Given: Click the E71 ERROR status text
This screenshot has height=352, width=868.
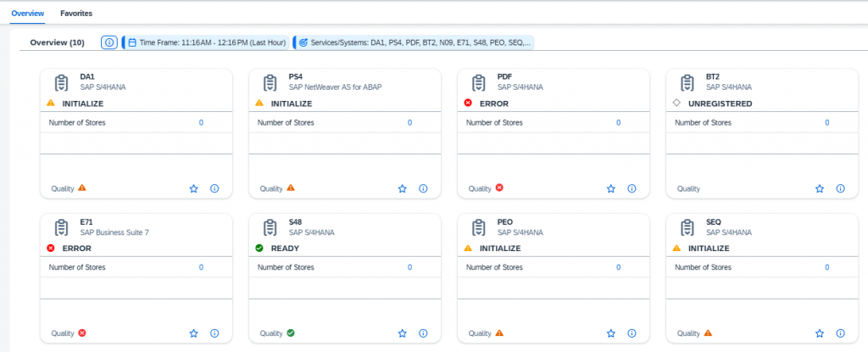Looking at the screenshot, I should point(77,249).
